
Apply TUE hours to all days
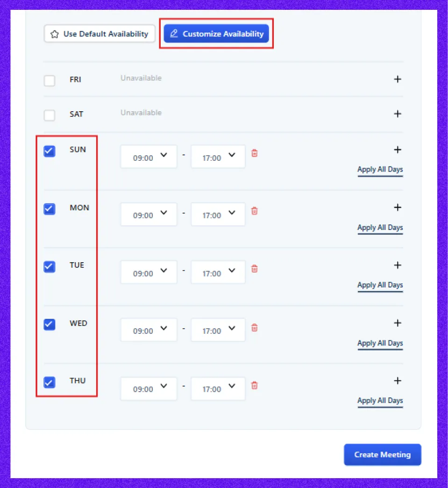pos(380,286)
